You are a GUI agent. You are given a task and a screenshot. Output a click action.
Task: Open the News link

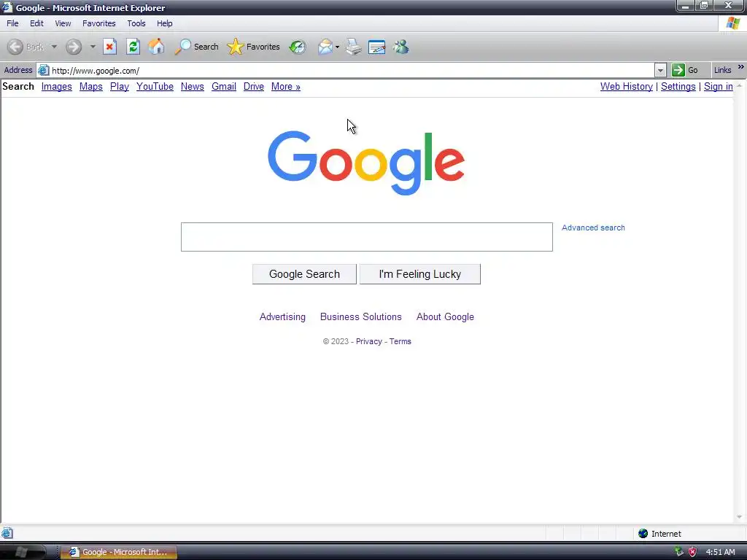(193, 87)
